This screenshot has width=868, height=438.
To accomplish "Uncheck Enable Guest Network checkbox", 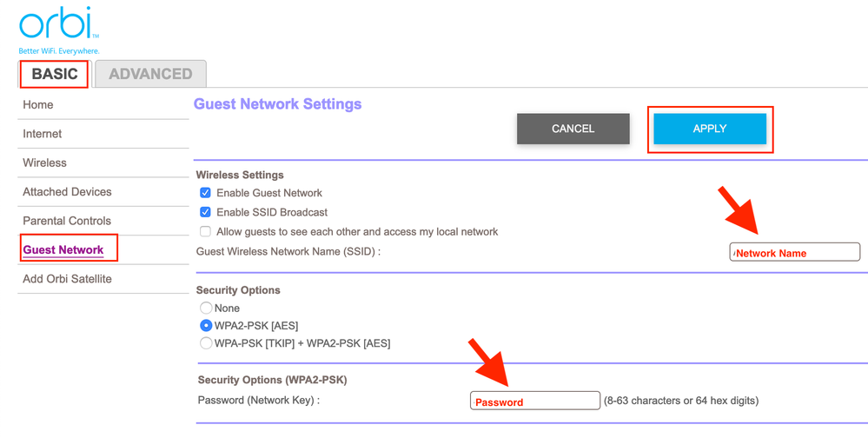I will [206, 193].
